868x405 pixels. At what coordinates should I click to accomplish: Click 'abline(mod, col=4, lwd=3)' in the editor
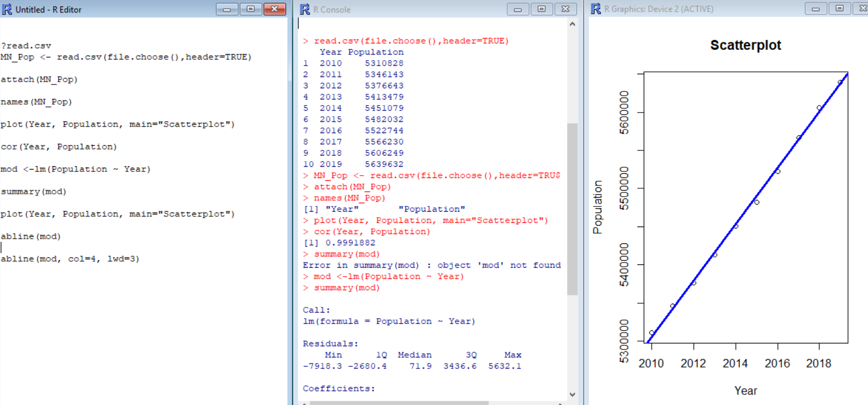click(70, 259)
